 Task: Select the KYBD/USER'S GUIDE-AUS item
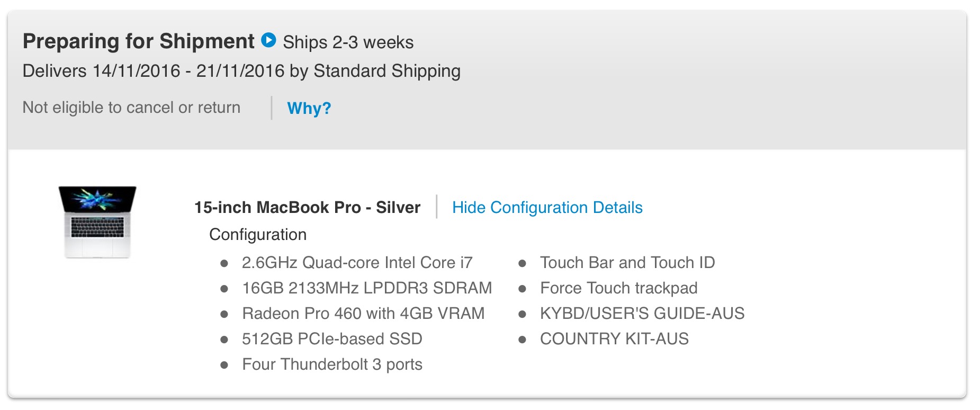click(642, 314)
